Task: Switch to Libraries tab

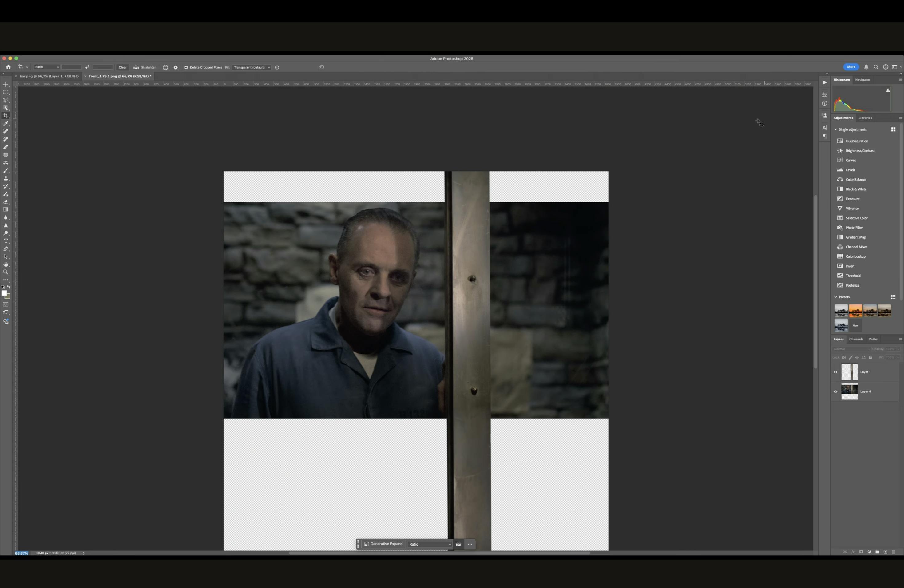Action: 865,118
